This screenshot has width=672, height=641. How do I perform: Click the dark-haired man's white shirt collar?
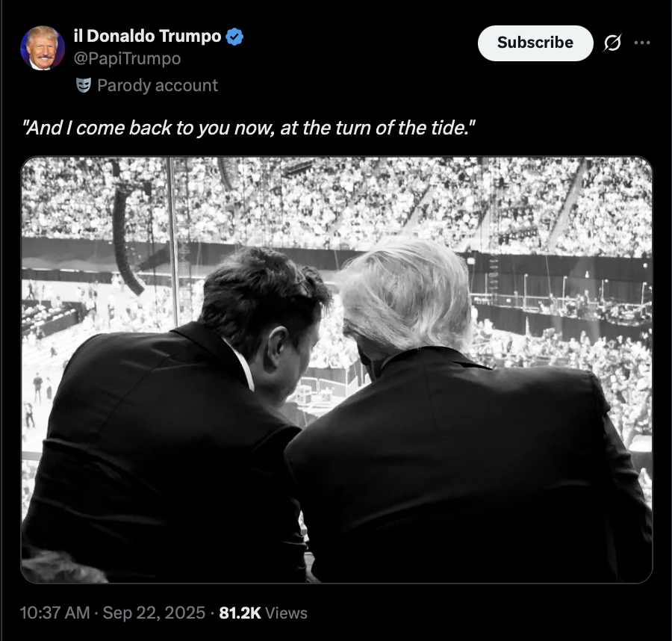point(242,365)
